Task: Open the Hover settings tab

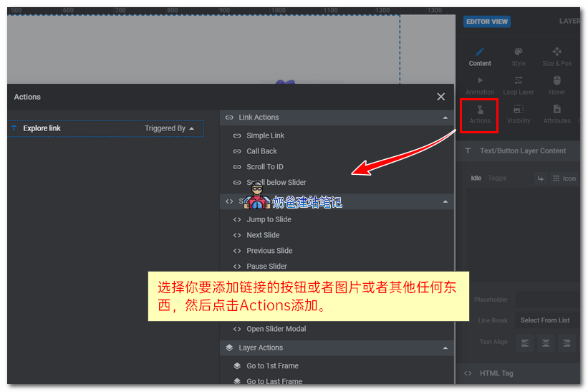Action: [x=557, y=85]
